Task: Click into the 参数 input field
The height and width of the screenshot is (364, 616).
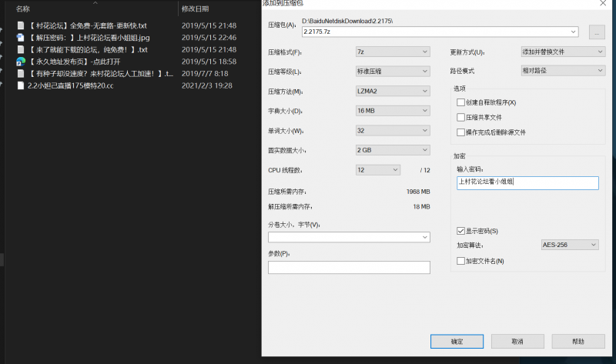Action: pyautogui.click(x=349, y=268)
